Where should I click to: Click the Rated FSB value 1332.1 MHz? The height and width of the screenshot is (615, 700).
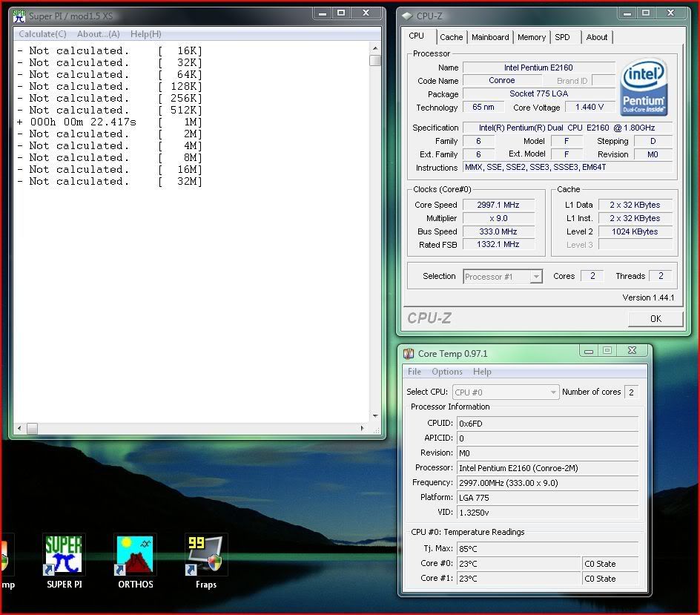click(x=498, y=245)
